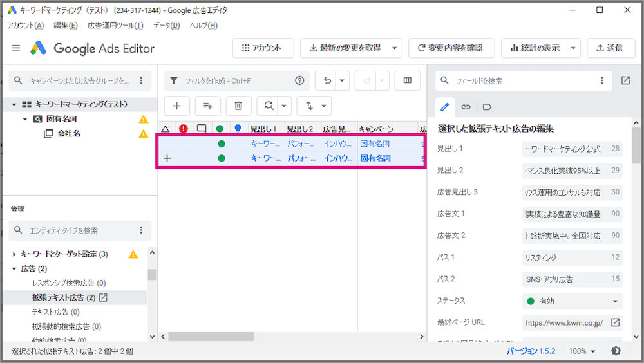This screenshot has height=363, width=644.
Task: Click the アカウント button
Action: click(x=263, y=48)
